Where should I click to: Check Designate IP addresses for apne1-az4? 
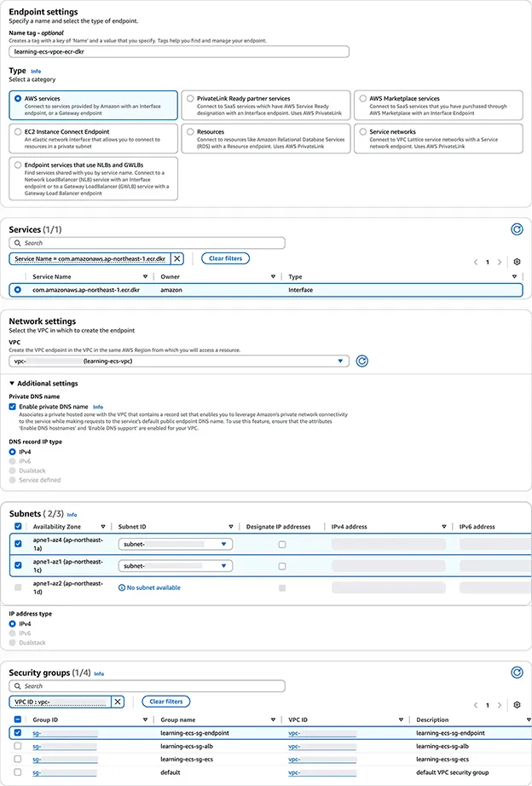282,545
